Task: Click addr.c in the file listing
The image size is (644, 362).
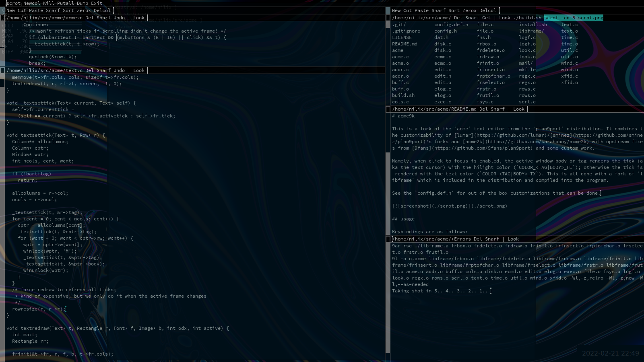Action: click(400, 70)
